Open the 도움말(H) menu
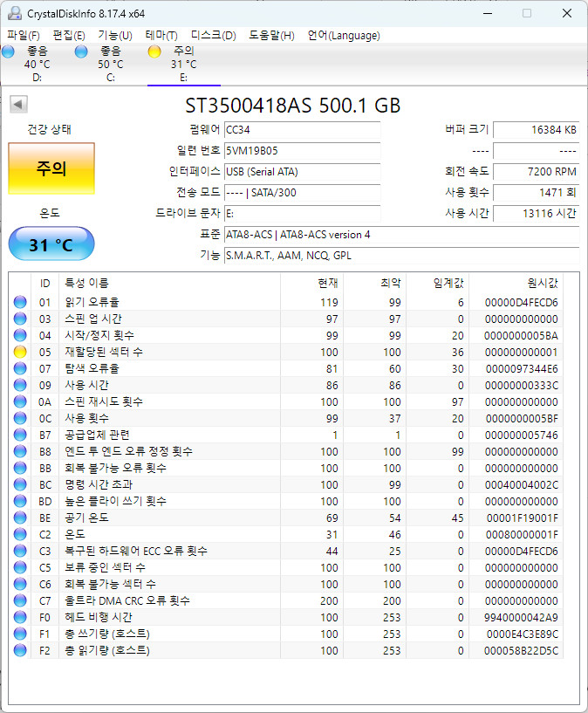Viewport: 588px width, 713px height. tap(271, 36)
